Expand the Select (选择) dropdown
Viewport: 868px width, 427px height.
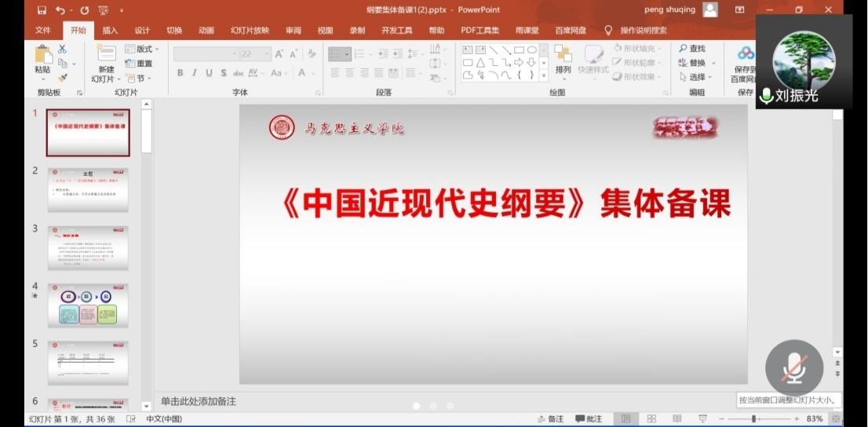tap(694, 77)
